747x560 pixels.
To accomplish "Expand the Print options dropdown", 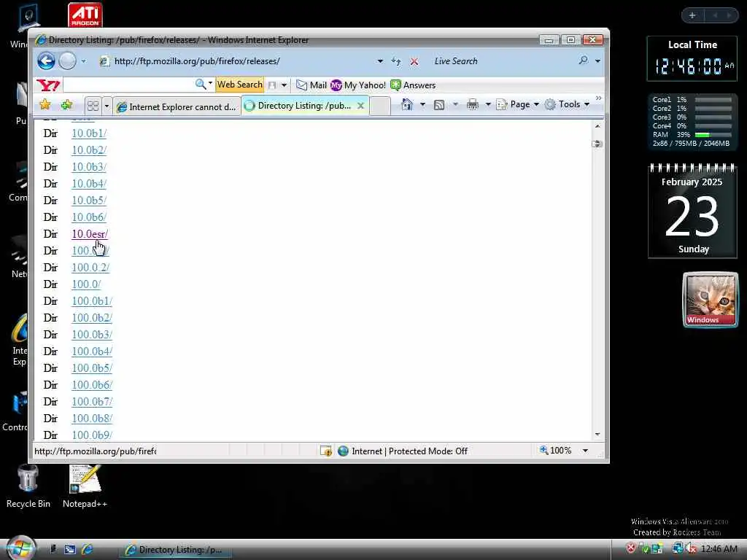I will (488, 104).
